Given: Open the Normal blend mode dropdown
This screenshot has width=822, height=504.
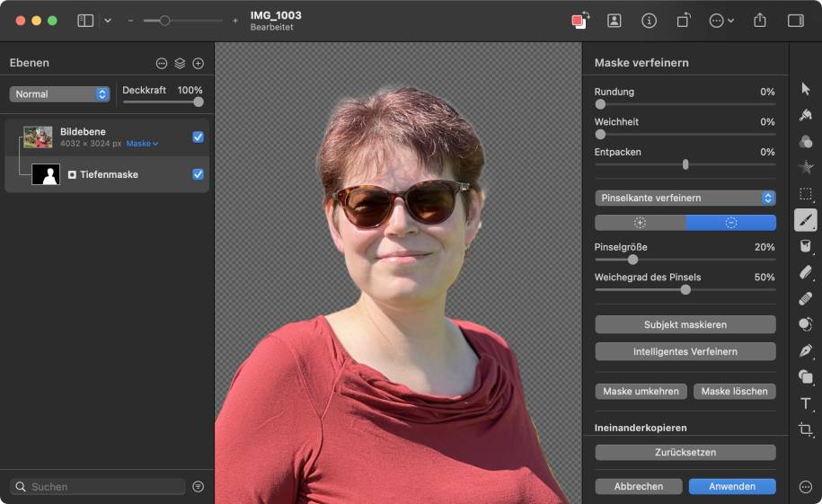Looking at the screenshot, I should (x=59, y=93).
